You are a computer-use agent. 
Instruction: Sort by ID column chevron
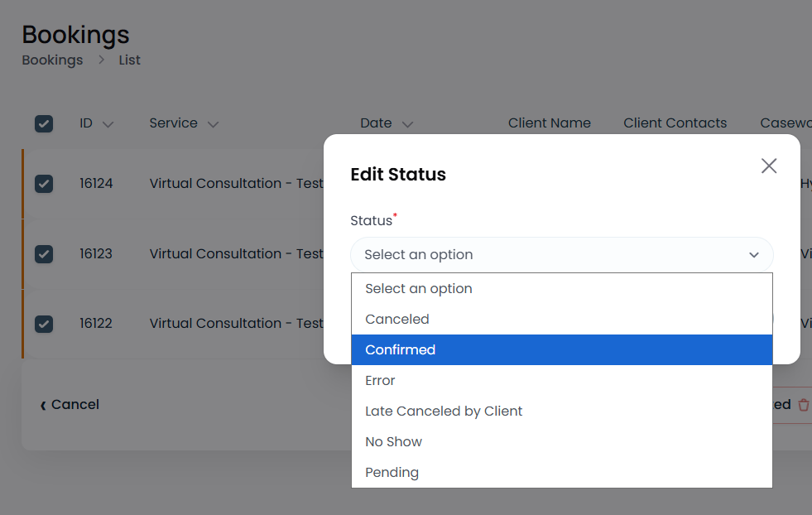coord(108,124)
